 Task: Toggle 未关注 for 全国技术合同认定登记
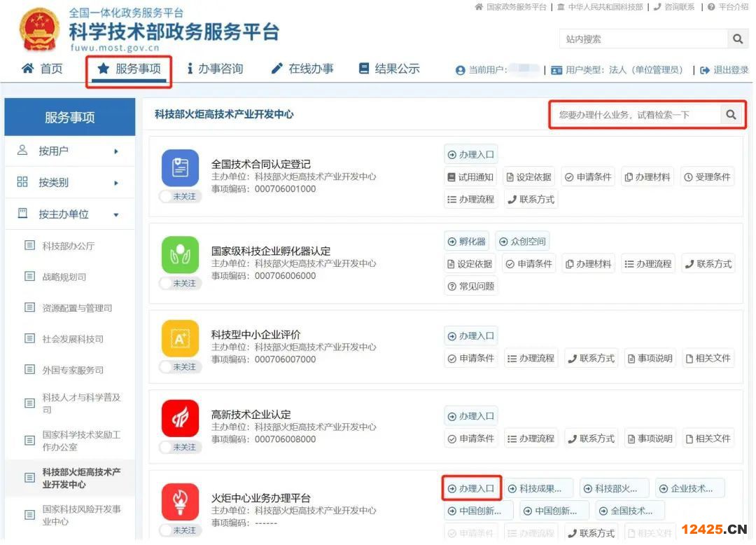tap(180, 197)
